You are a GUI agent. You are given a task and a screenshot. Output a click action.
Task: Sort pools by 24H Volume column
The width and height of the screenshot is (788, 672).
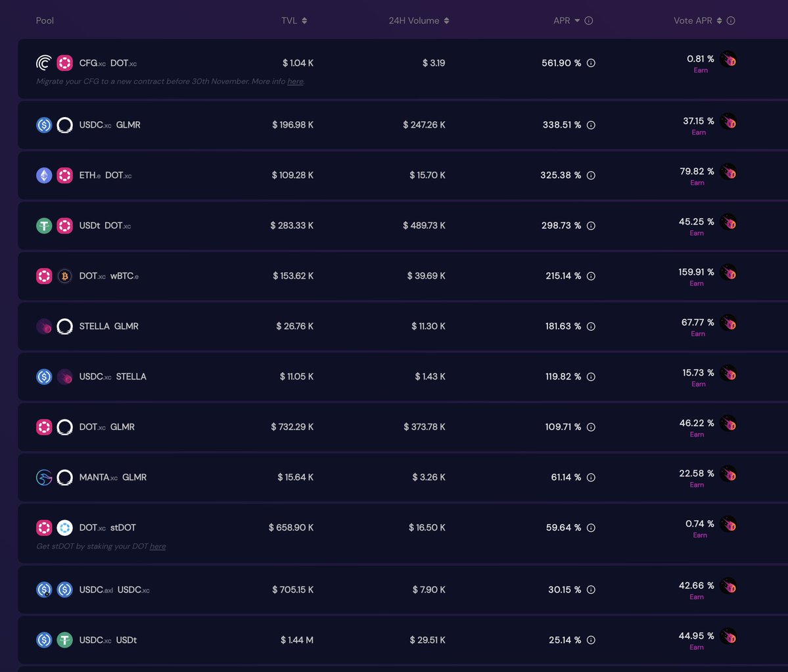tap(419, 20)
